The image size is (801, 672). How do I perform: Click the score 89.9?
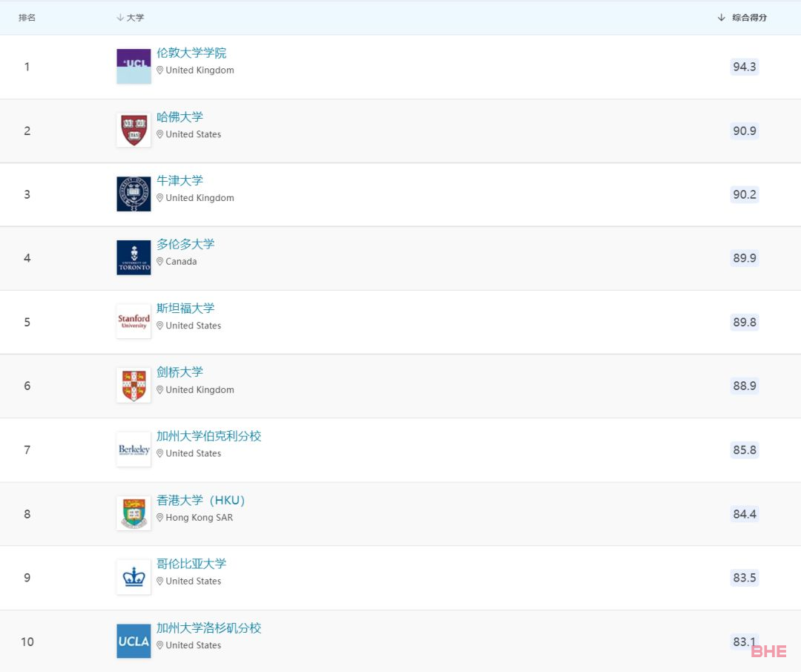[x=745, y=258]
